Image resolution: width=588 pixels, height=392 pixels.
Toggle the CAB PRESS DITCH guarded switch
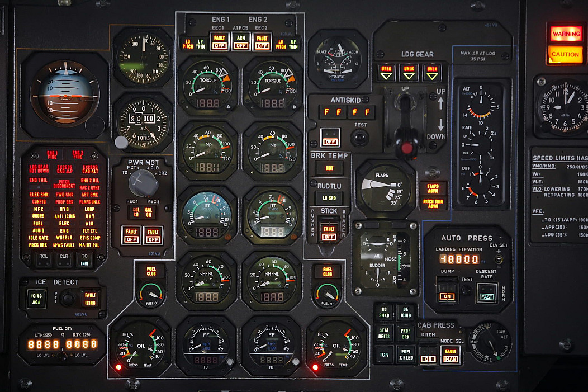click(428, 355)
